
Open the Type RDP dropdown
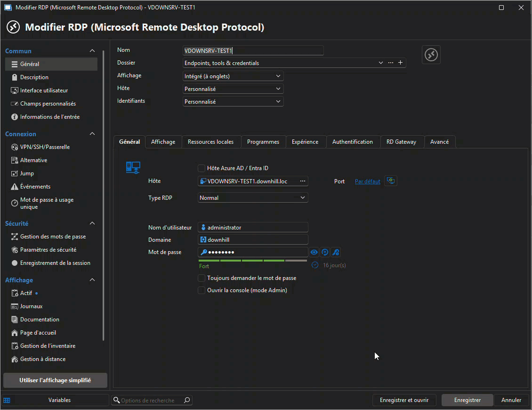(x=253, y=197)
